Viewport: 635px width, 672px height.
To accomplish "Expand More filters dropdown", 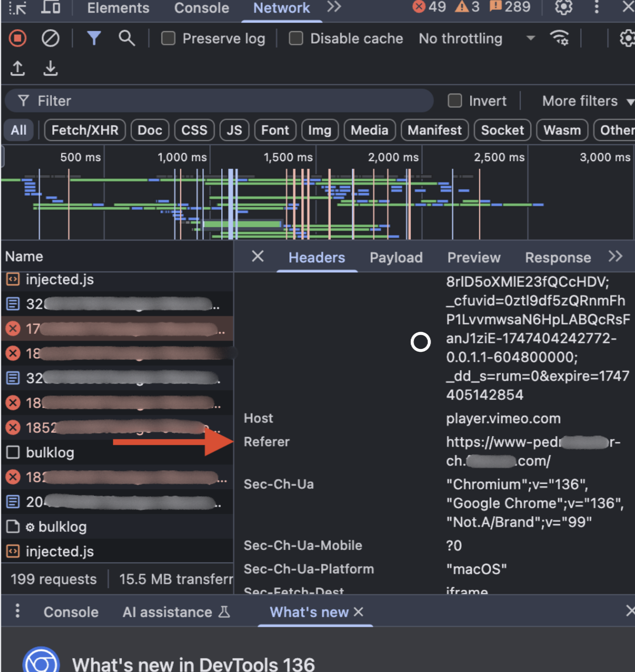I will pyautogui.click(x=587, y=101).
